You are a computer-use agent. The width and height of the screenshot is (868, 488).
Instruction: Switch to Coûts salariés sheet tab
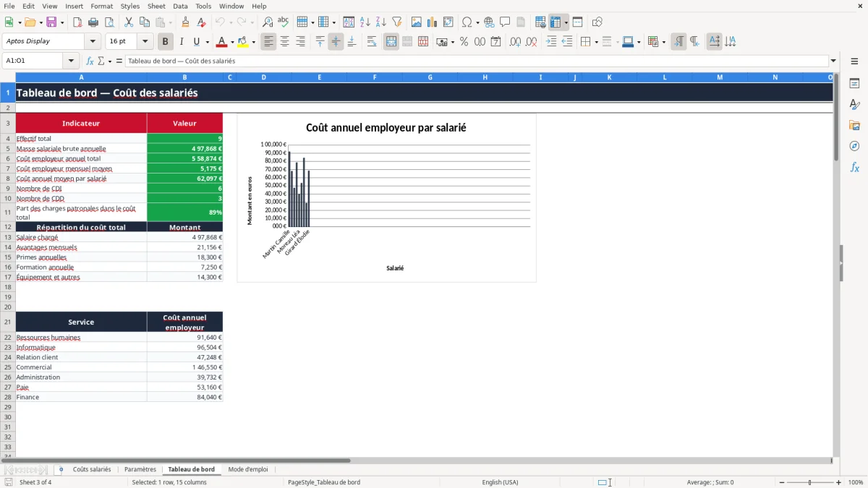(x=92, y=469)
